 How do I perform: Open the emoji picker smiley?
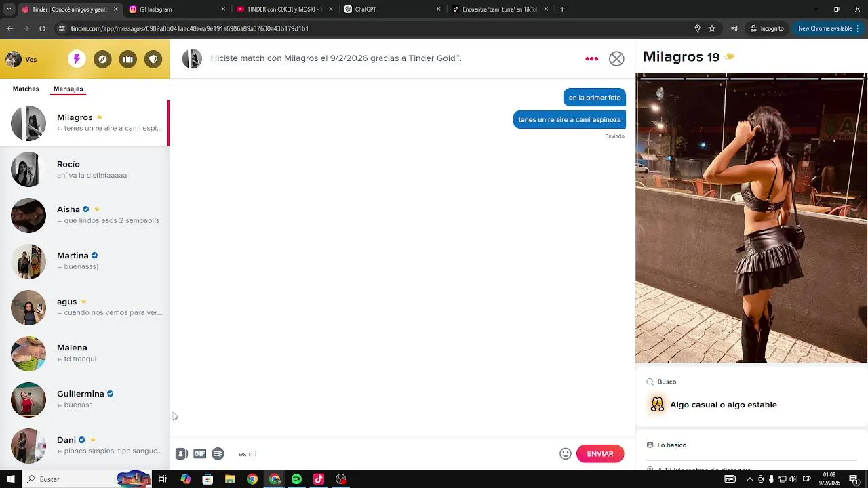pos(566,454)
